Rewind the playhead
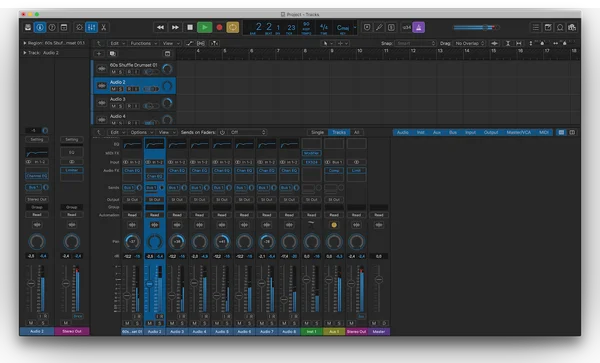600x363 pixels. click(x=160, y=28)
